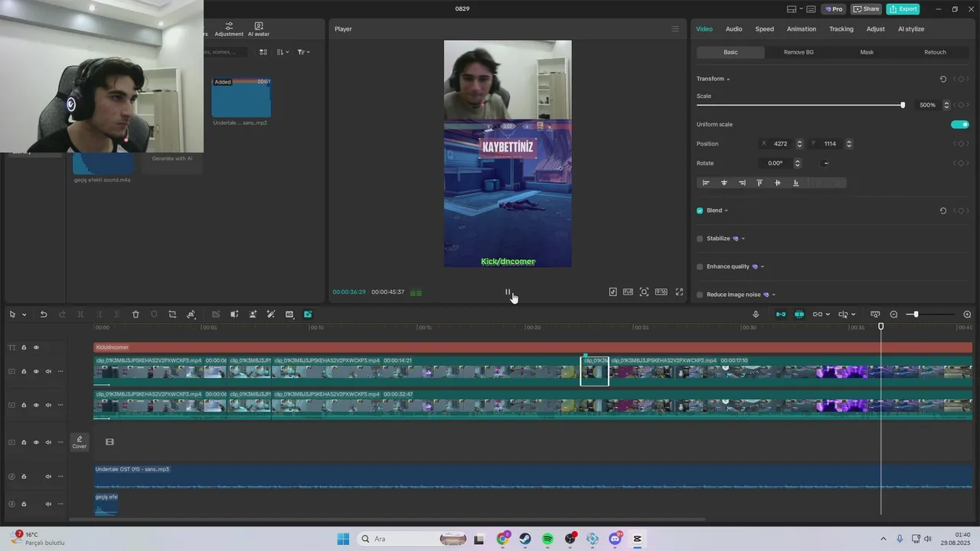The image size is (980, 551).
Task: Expand the Blend options arrow
Action: tap(727, 210)
